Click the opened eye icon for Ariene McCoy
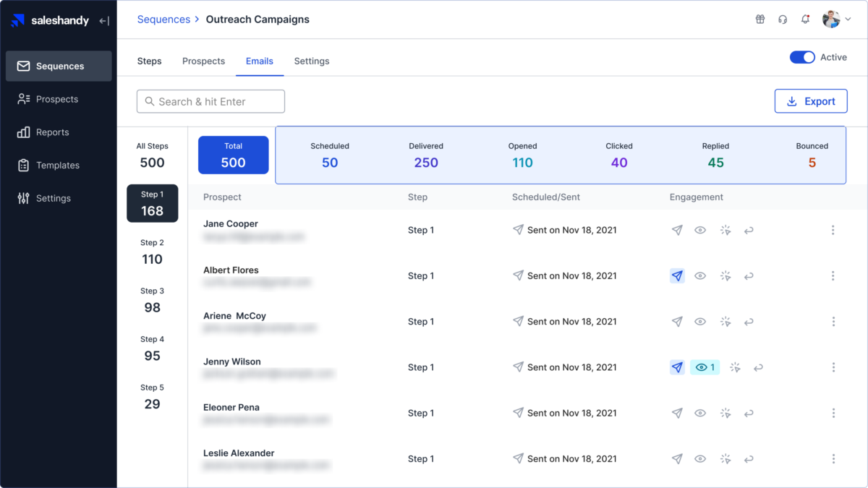 (x=700, y=322)
